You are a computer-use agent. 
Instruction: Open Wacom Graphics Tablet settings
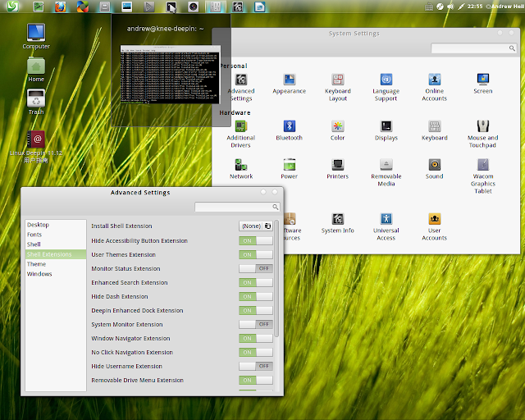[483, 165]
